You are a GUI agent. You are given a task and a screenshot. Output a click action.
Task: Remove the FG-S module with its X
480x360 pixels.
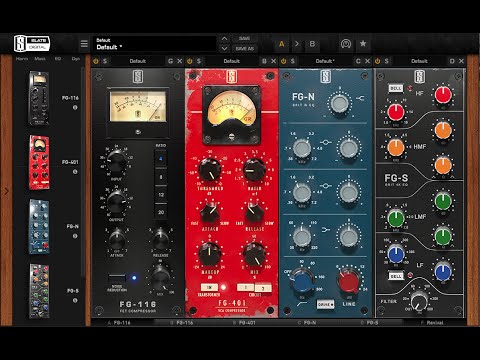click(x=461, y=61)
